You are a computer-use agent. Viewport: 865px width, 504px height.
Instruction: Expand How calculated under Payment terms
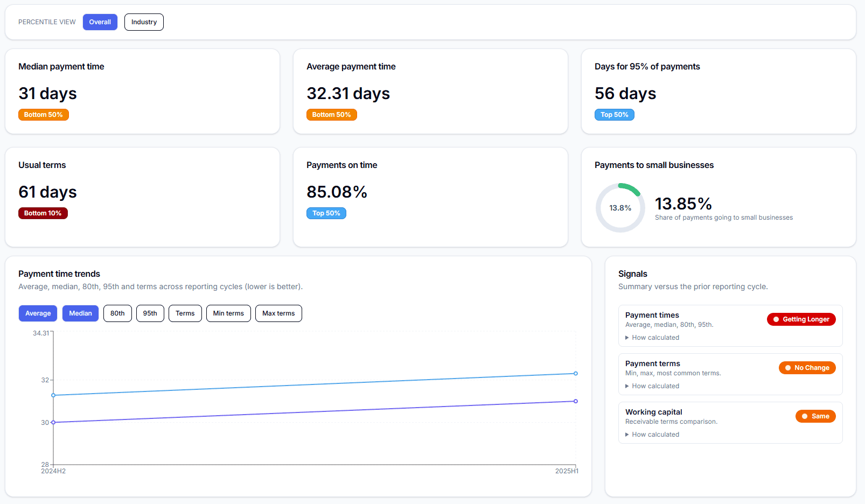(x=655, y=386)
